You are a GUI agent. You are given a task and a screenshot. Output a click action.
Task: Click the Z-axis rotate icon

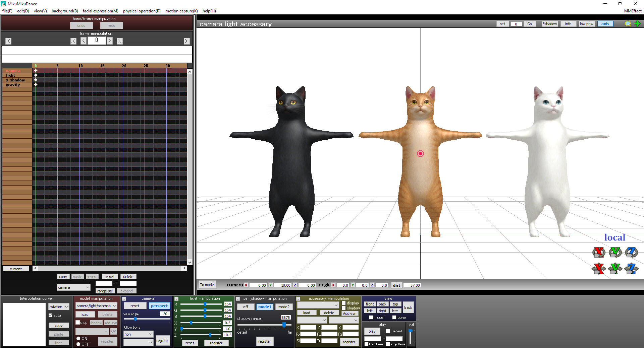631,252
